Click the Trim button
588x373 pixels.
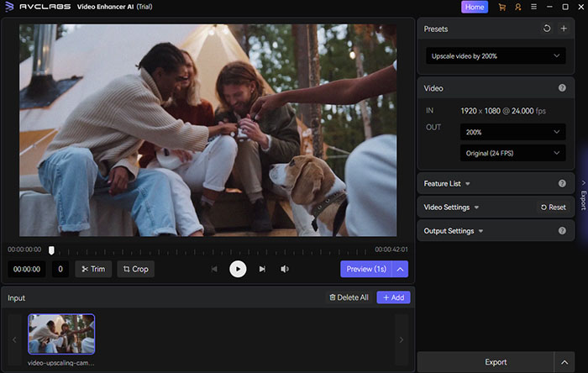point(93,269)
